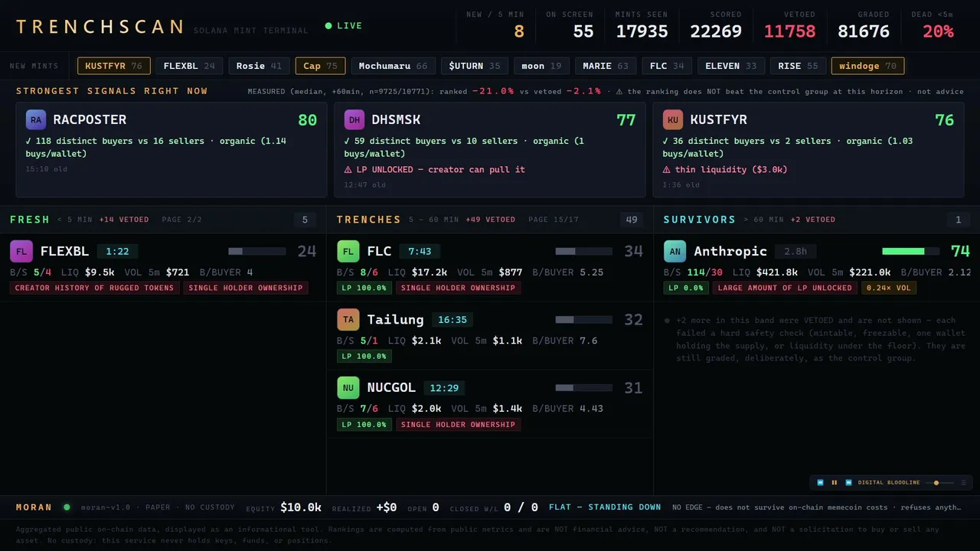Select the FLEXBL 24 new mint chip
The width and height of the screenshot is (980, 551).
tap(189, 66)
